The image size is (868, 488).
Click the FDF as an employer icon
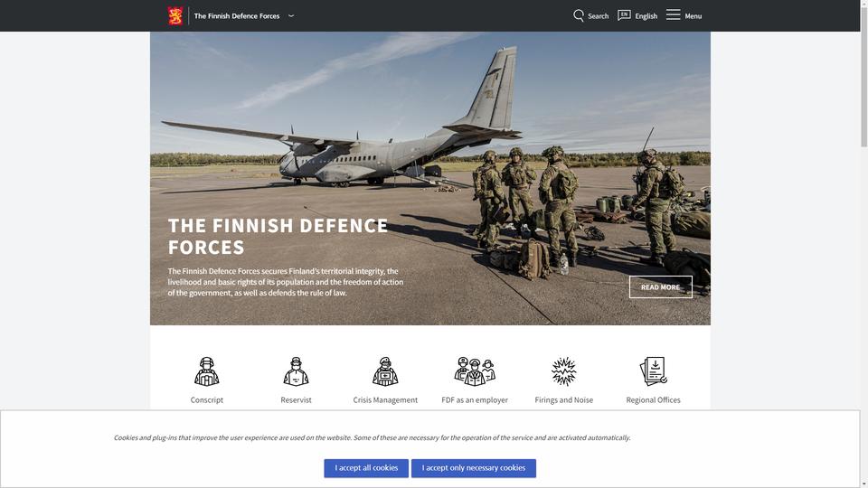coord(475,371)
